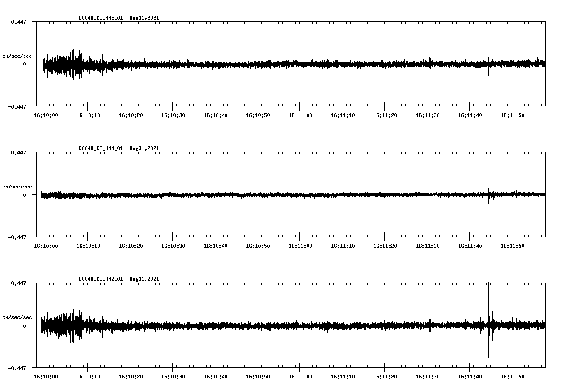Click the 16:10:10 time label under HNZ plot
Screen dimensions: 576x392
(x=88, y=377)
